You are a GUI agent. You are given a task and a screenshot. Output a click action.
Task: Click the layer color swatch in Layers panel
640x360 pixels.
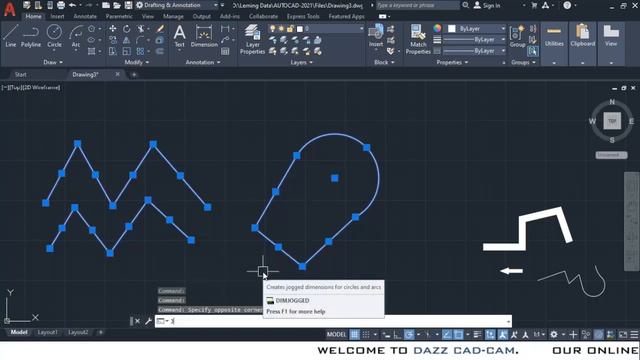click(300, 29)
